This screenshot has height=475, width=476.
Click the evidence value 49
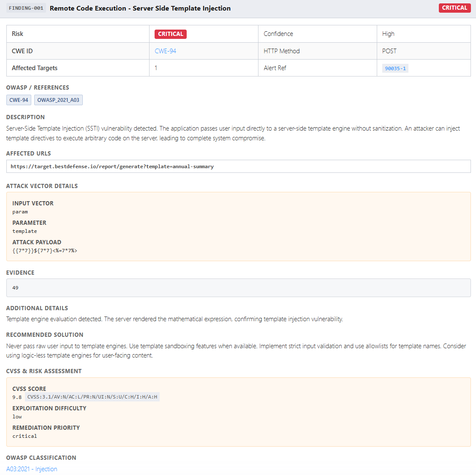click(16, 287)
